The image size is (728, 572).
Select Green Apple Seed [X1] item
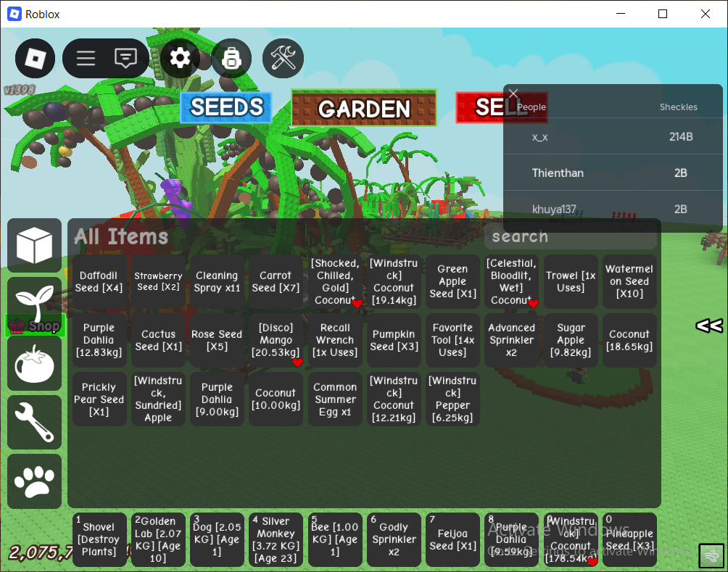(x=452, y=281)
